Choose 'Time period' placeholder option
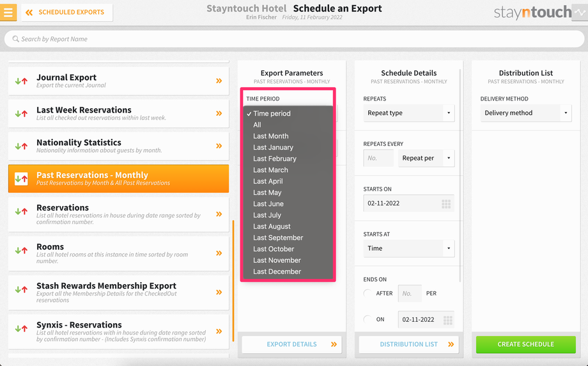Viewport: 588px width, 366px height. point(288,113)
